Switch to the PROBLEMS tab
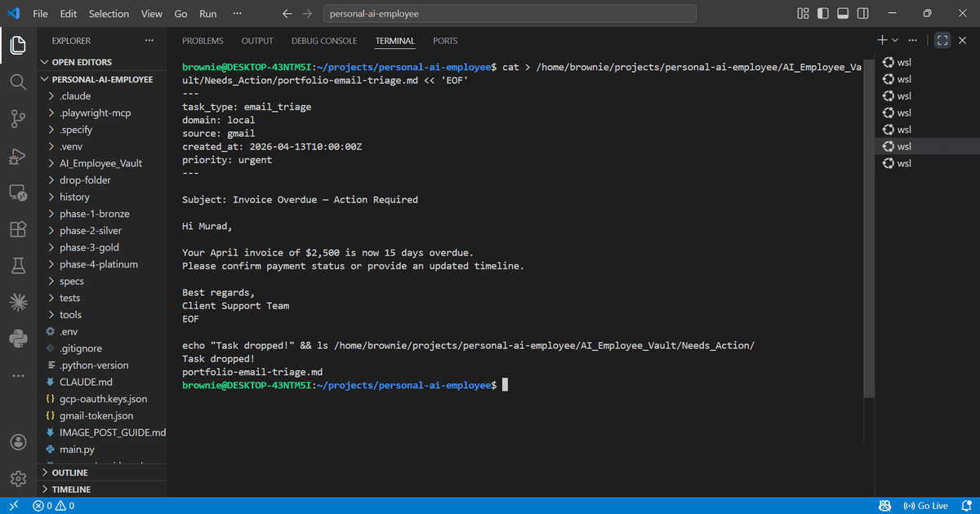This screenshot has width=980, height=514. (203, 40)
